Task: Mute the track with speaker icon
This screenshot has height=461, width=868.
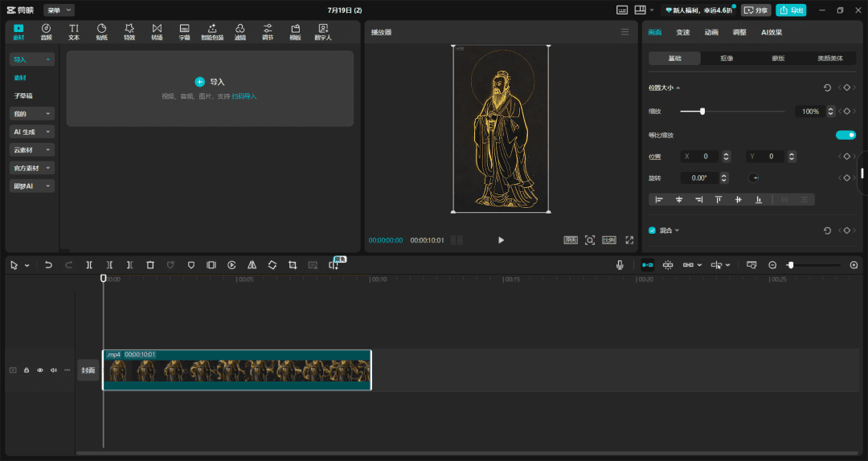Action: click(54, 370)
